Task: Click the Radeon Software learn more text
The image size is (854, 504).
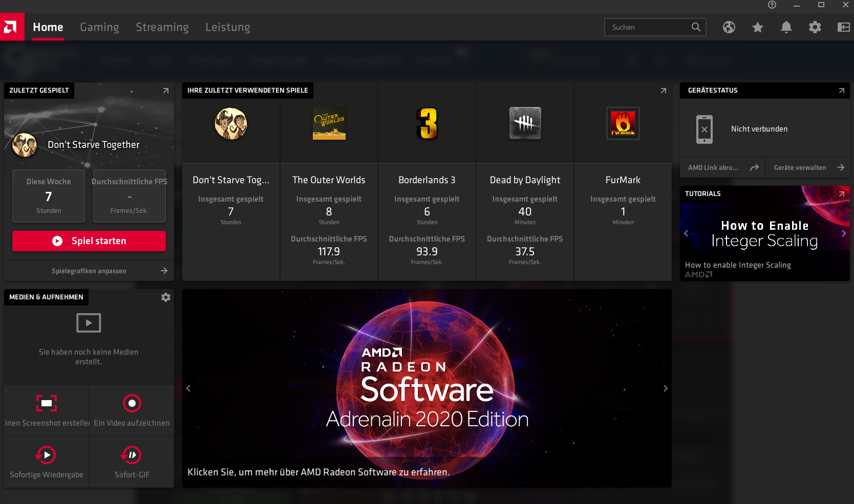Action: pyautogui.click(x=319, y=472)
